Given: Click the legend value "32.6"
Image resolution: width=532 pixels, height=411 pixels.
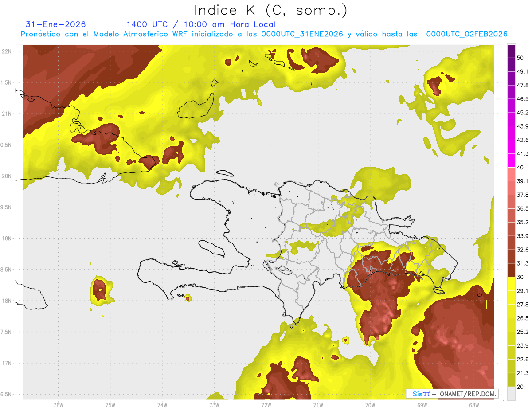Looking at the screenshot, I should tap(523, 250).
